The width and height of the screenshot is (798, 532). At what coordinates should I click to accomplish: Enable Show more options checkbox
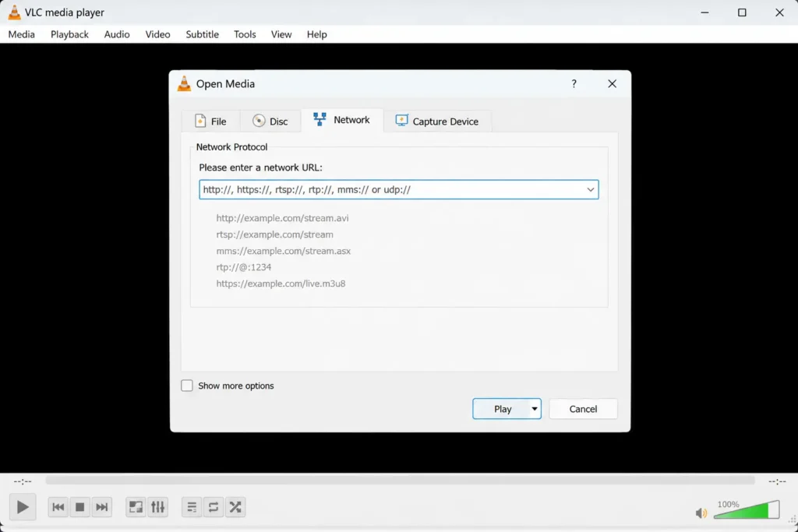point(187,386)
